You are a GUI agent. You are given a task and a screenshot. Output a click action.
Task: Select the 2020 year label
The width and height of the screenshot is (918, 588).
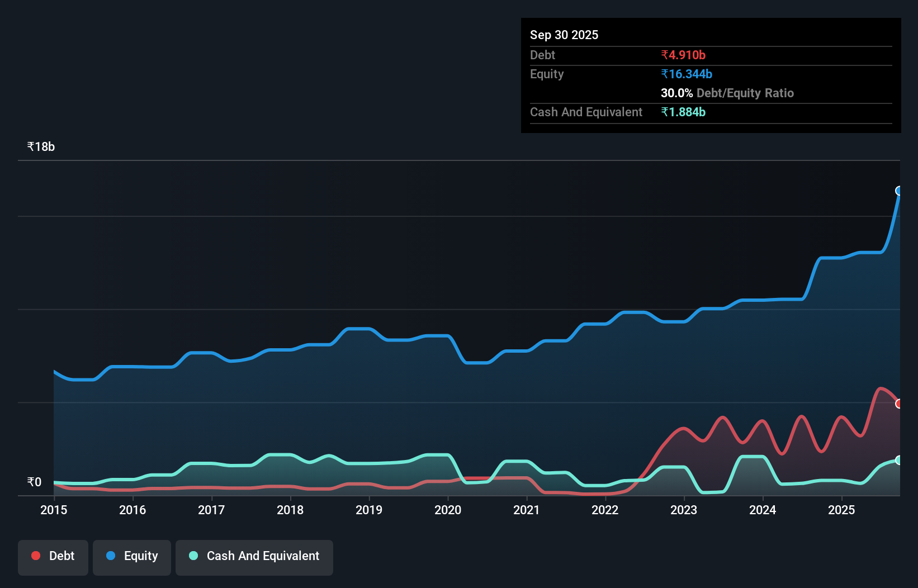448,510
